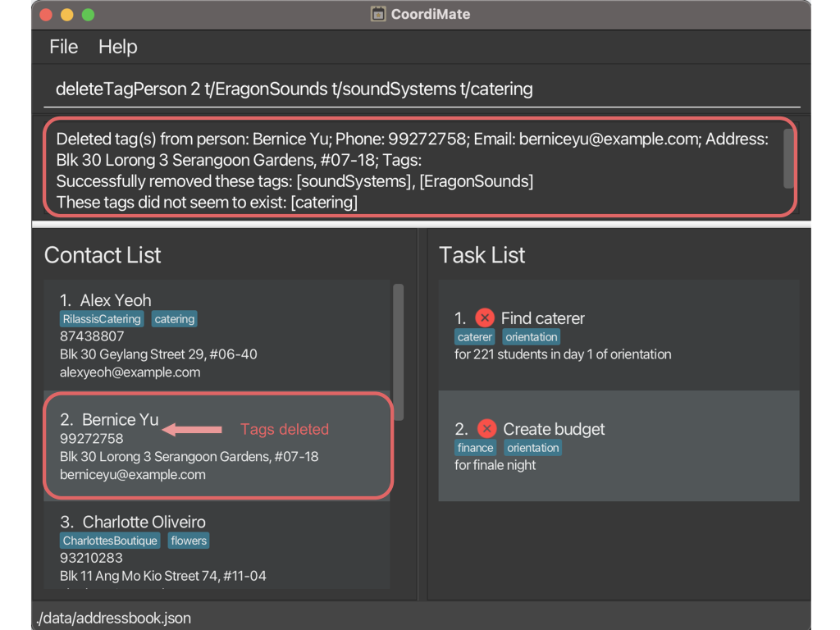The width and height of the screenshot is (840, 630).
Task: Click the red X status icon on Create budget
Action: (486, 429)
